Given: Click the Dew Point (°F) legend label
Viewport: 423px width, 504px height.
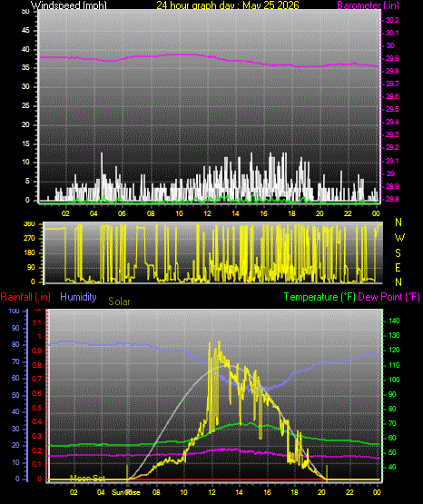Looking at the screenshot, I should pos(389,297).
